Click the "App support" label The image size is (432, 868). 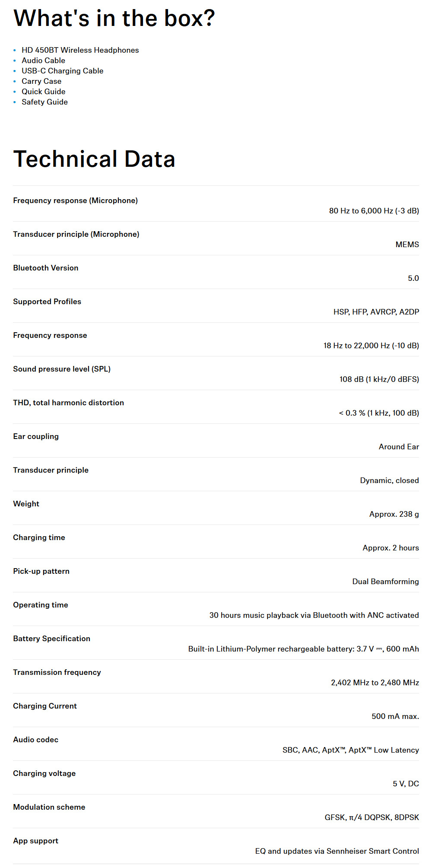coord(36,841)
